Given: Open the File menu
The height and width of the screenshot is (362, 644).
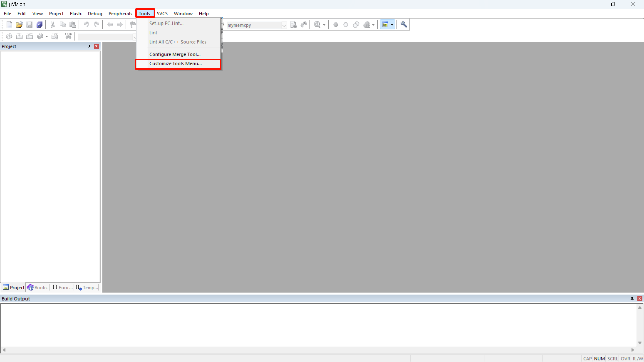Looking at the screenshot, I should pos(7,13).
